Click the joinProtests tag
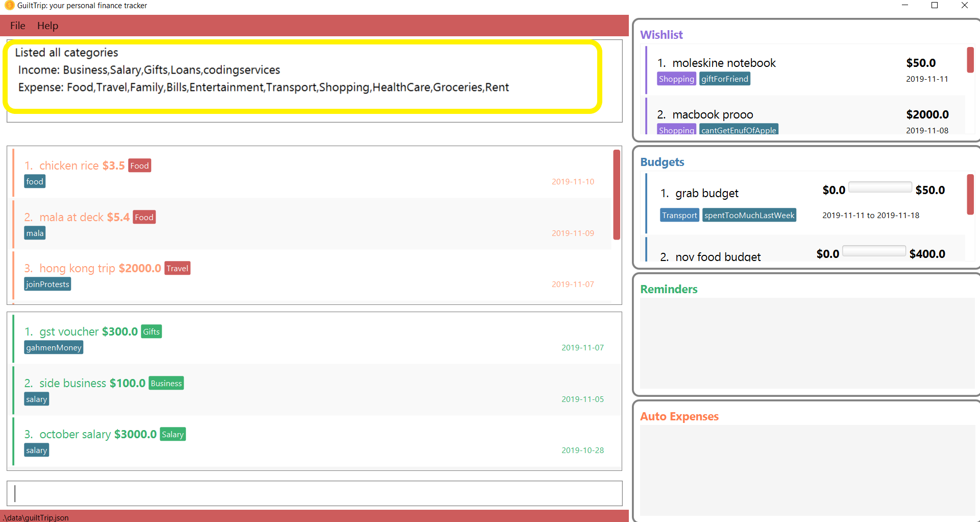Screen dimensions: 980x522 [47, 284]
